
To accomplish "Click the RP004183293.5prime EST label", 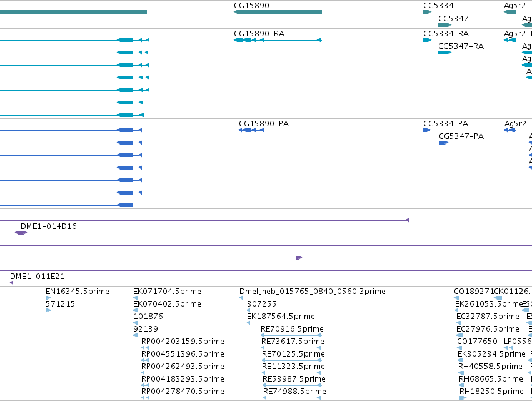I will pos(183,379).
